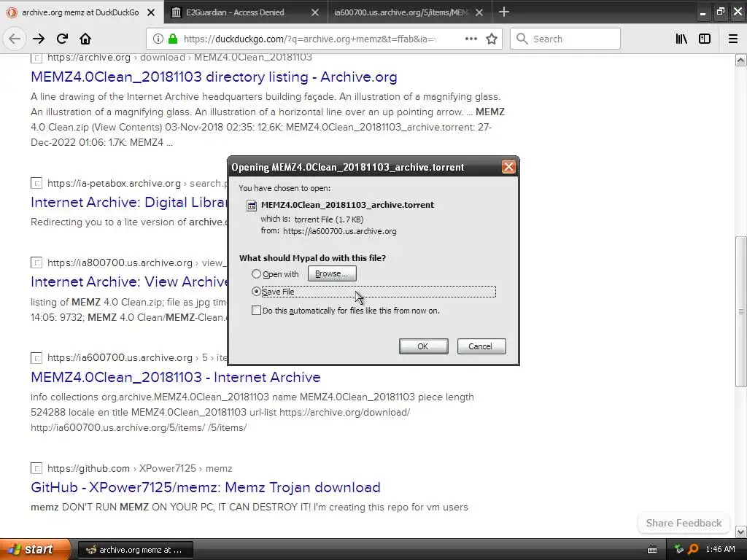Open Internet Archive: View Archive result
The height and width of the screenshot is (560, 747).
(x=128, y=282)
